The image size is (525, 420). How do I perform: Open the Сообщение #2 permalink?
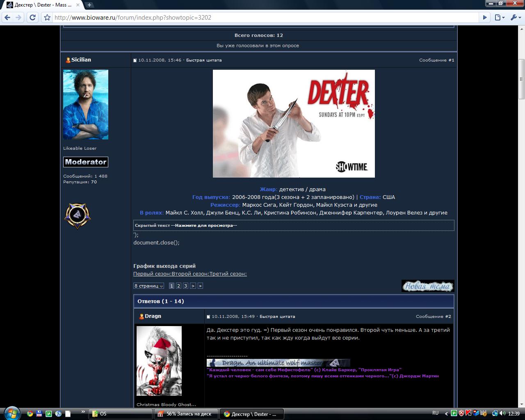pos(434,317)
